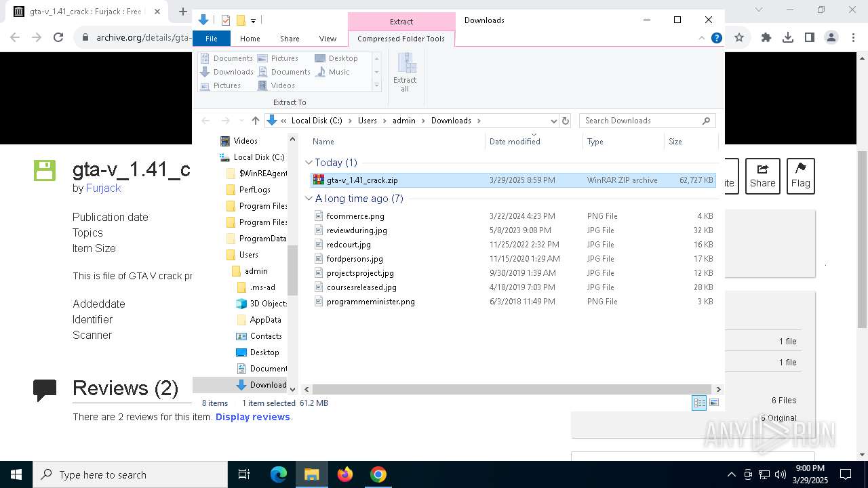Click the horizontal scrollbar in file list
The image size is (868, 488).
[x=513, y=389]
